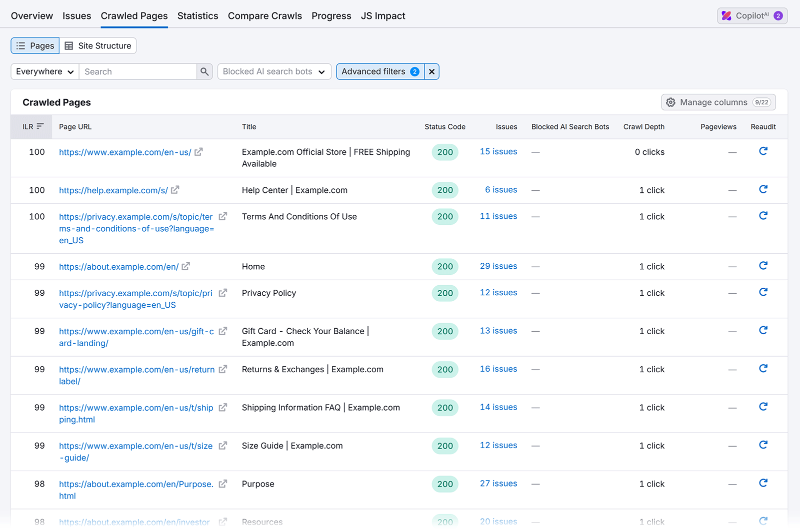Reaudit the Privacy Policy page
Viewport: 800px width, 532px height.
[x=763, y=292]
